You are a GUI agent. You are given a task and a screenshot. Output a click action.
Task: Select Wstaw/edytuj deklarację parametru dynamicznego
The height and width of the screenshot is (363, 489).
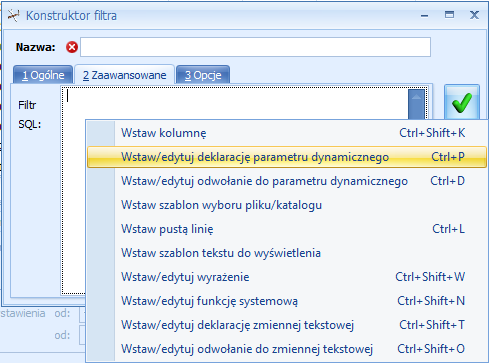click(x=287, y=157)
